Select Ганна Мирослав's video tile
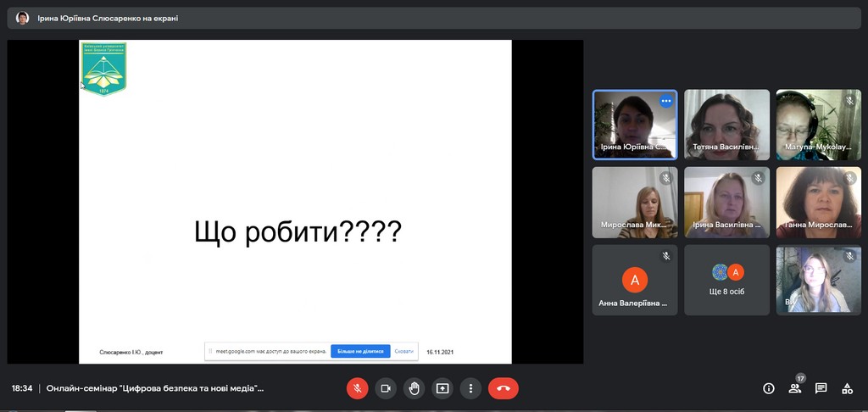Image resolution: width=868 pixels, height=412 pixels. coord(818,202)
